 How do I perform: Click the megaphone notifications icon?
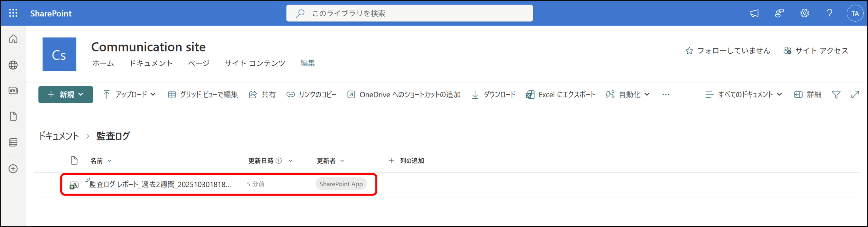coord(754,13)
